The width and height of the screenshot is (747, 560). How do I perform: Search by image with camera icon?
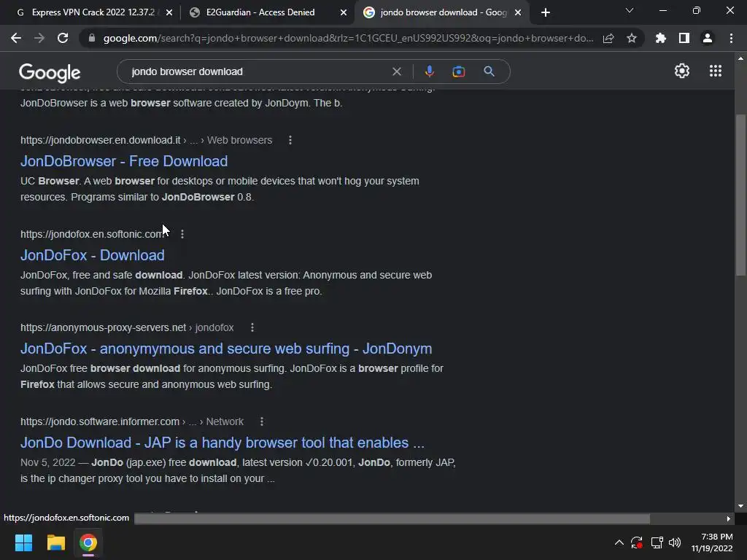pos(459,71)
